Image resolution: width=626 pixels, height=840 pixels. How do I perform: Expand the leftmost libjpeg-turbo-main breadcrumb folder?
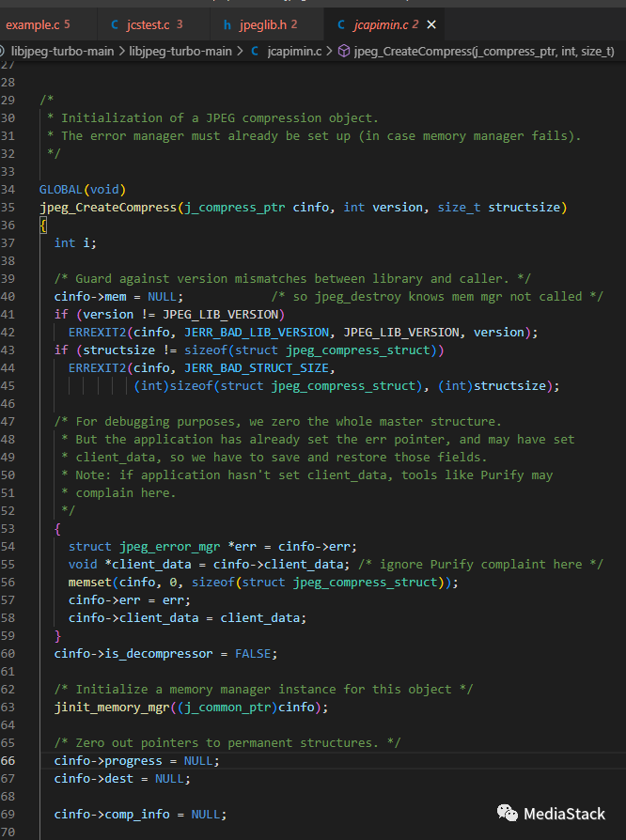point(60,50)
